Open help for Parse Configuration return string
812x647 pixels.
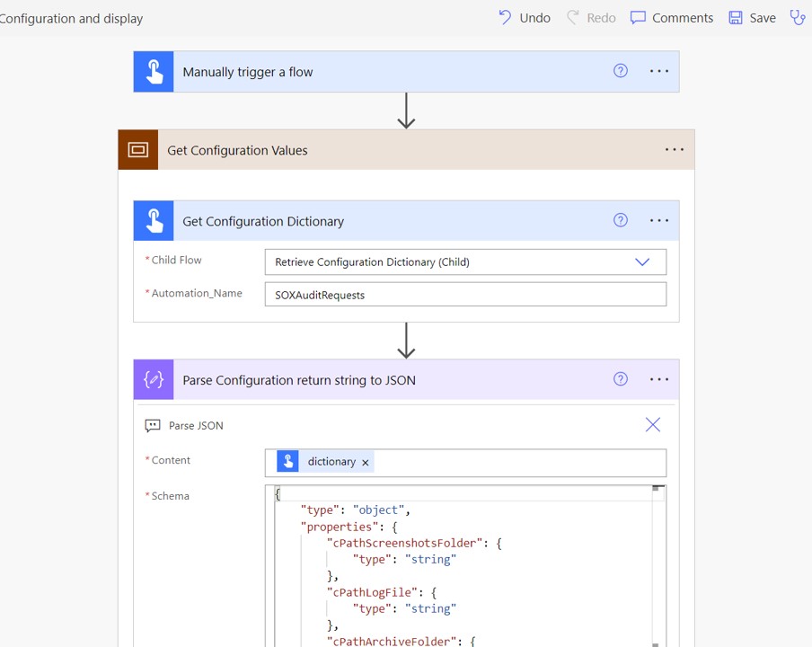click(x=621, y=379)
